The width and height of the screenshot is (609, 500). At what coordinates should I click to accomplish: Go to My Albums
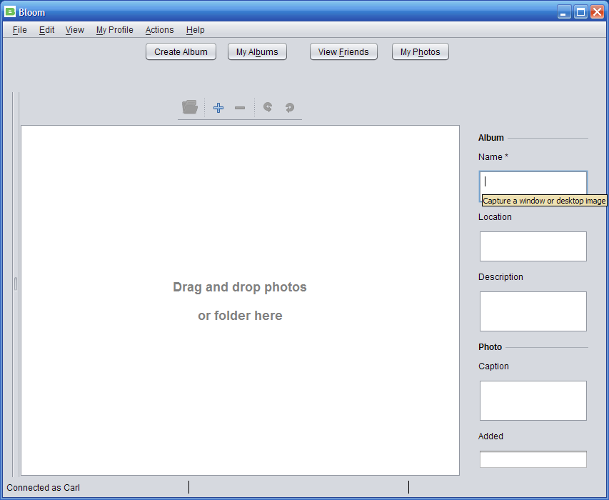(x=257, y=52)
